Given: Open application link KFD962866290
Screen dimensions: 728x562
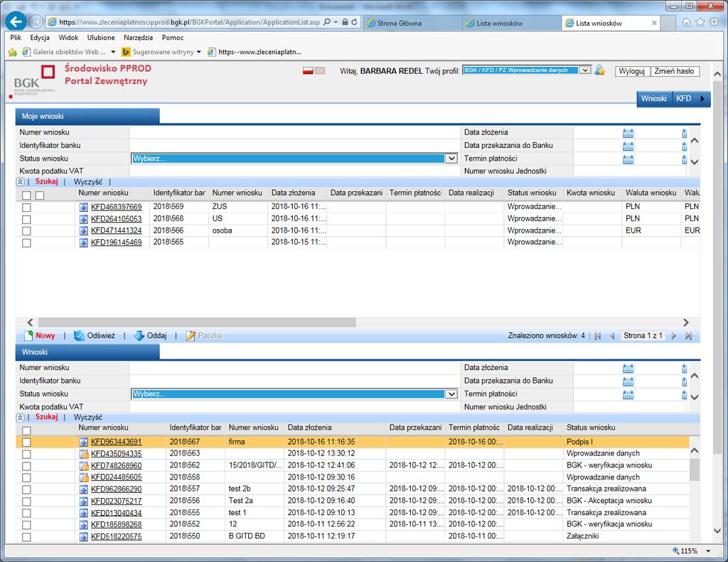Looking at the screenshot, I should [116, 489].
